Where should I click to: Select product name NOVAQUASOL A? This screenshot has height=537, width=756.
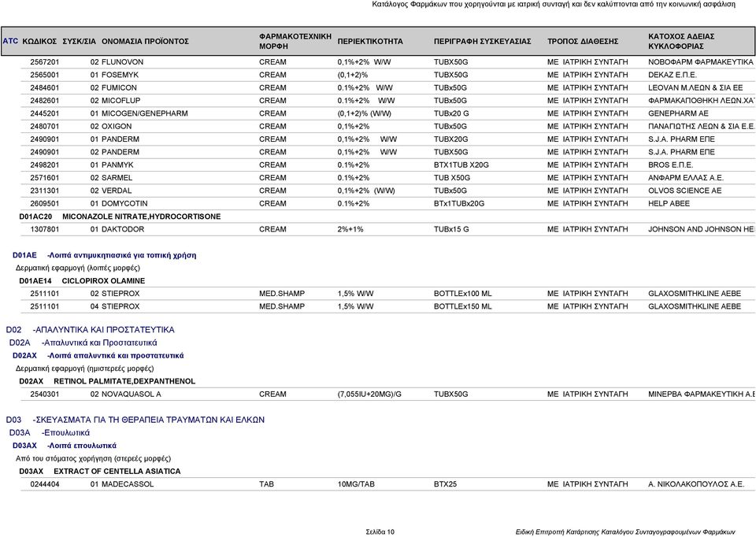click(x=132, y=394)
